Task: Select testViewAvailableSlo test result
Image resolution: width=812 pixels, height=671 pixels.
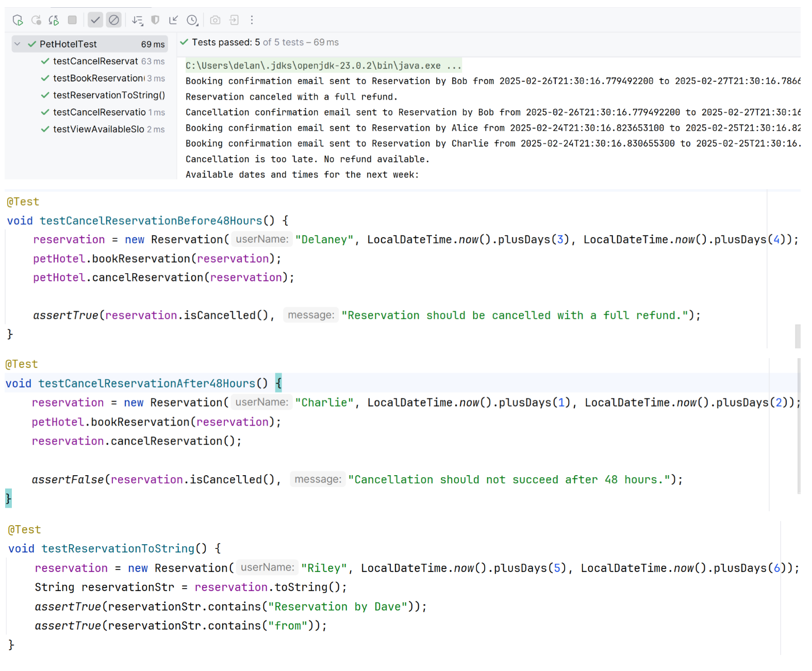Action: coord(98,129)
